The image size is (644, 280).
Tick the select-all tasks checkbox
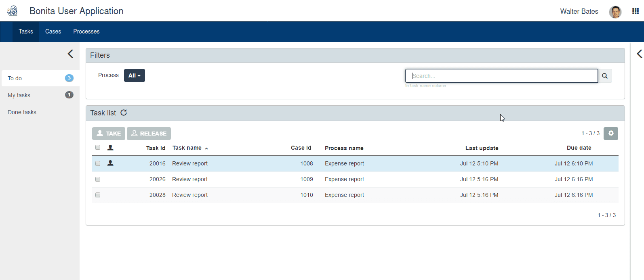[98, 148]
